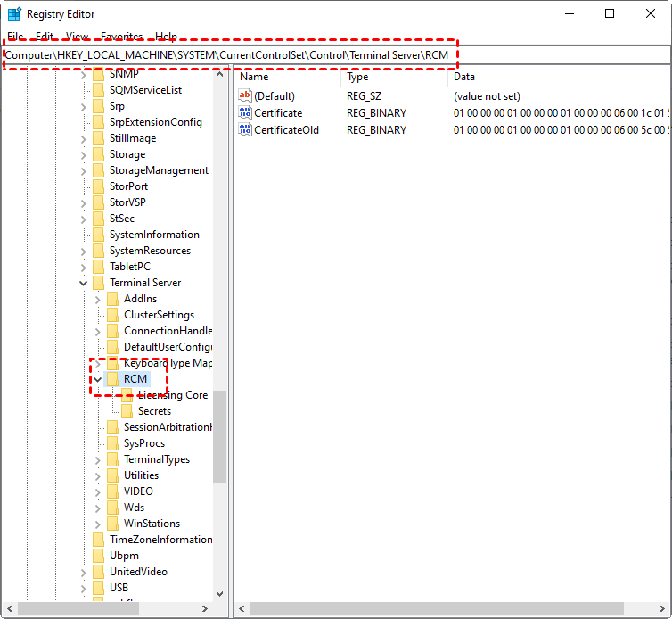
Task: Click the SQMServiceList folder icon
Action: coord(99,90)
